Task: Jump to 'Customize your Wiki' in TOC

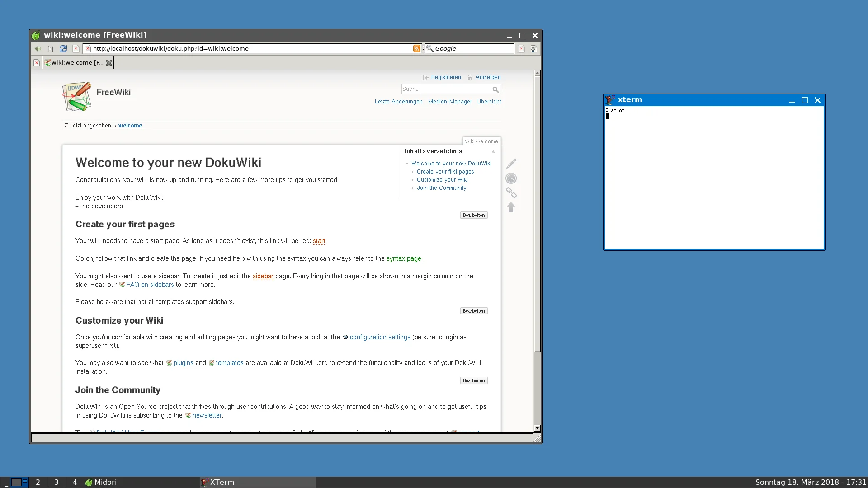Action: pyautogui.click(x=442, y=180)
